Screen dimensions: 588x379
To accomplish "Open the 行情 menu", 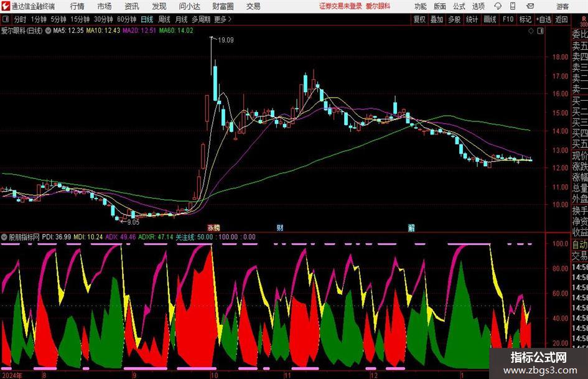I will pos(77,6).
